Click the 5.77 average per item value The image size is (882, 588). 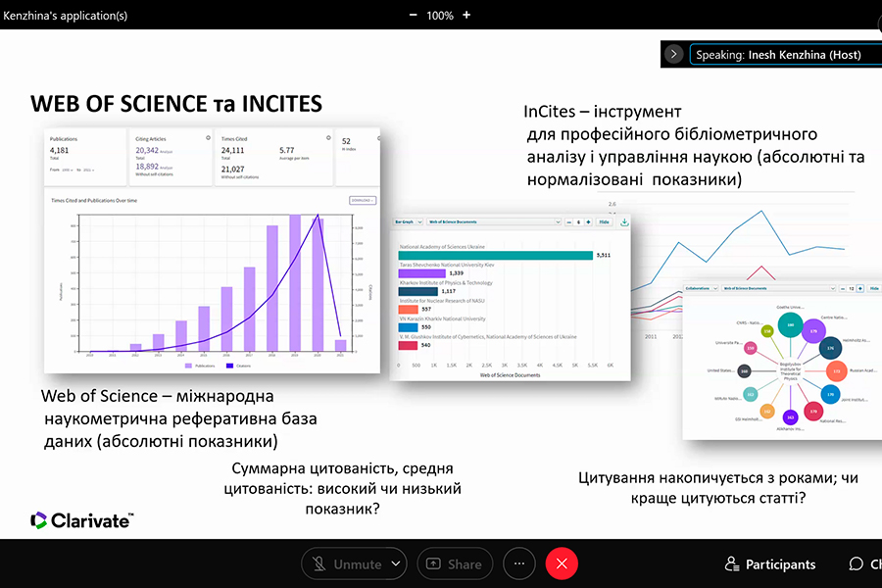[287, 150]
